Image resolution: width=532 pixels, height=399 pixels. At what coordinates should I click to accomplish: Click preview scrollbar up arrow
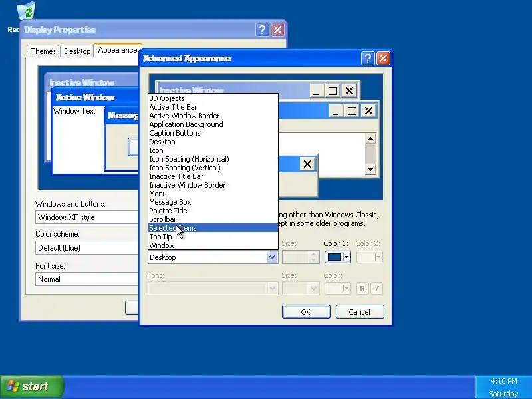coord(370,138)
